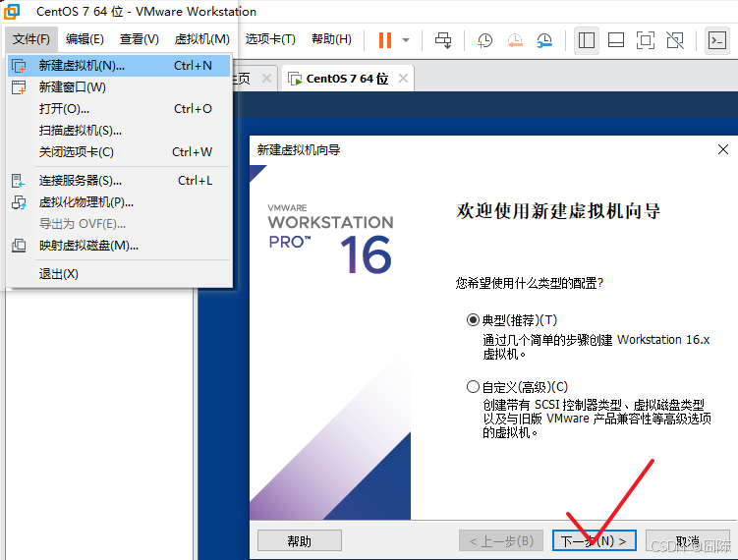Pause the virtual machine with the orange button
Viewport: 738px width, 560px height.
[x=385, y=40]
